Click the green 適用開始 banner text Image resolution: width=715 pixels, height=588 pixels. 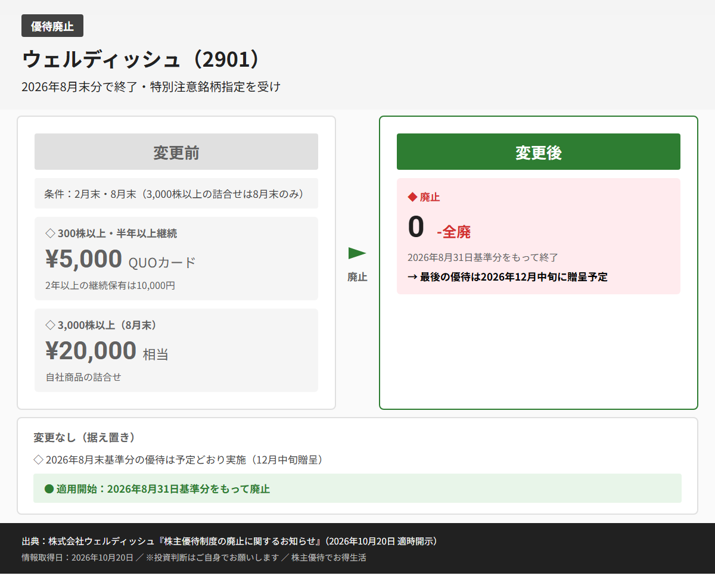coord(163,489)
